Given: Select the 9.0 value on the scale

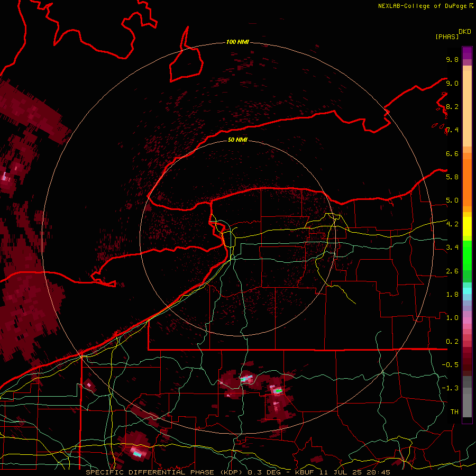Looking at the screenshot, I should tap(452, 83).
